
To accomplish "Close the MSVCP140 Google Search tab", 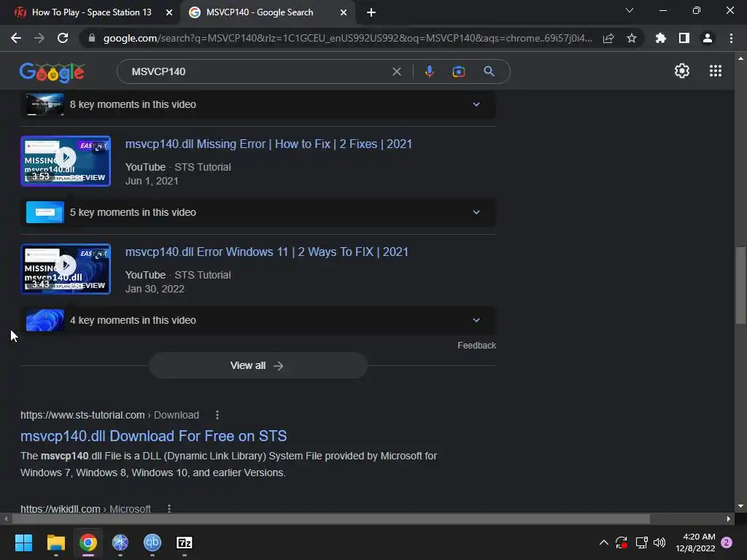I will pyautogui.click(x=344, y=12).
